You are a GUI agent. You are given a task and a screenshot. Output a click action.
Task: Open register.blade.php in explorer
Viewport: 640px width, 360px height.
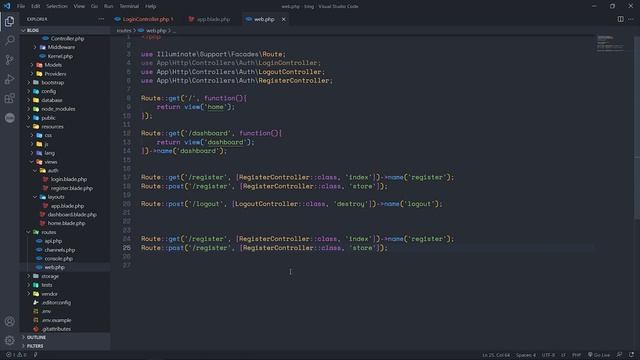point(65,188)
